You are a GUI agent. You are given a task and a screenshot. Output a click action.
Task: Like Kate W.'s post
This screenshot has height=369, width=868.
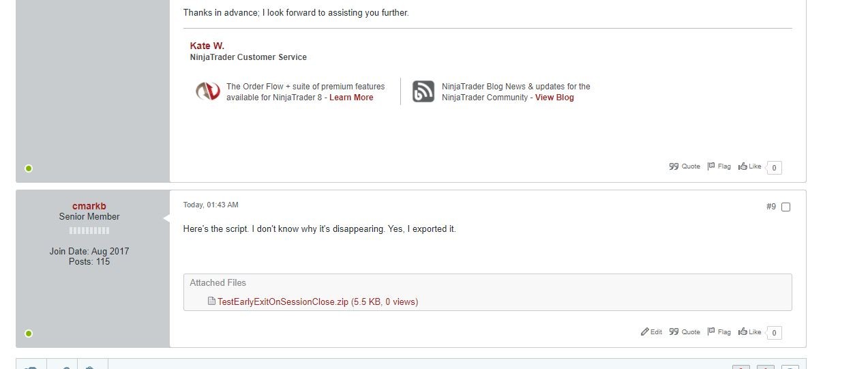(x=750, y=166)
